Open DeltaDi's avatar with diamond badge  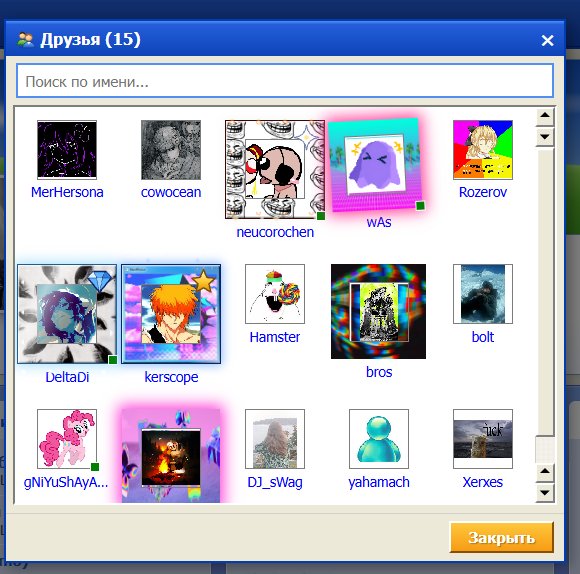pos(67,314)
